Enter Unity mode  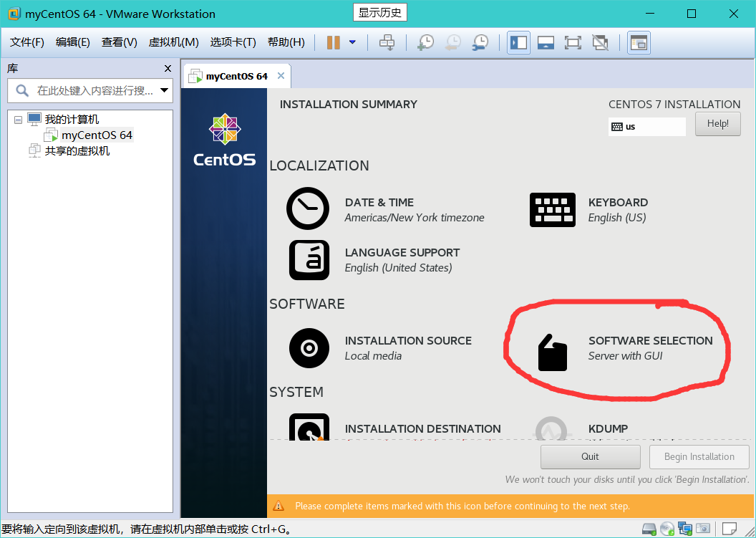[x=600, y=42]
